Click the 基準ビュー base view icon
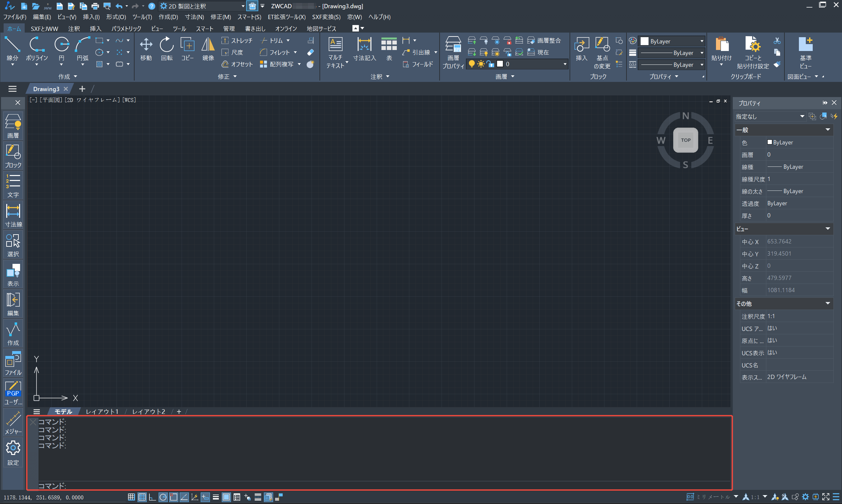Image resolution: width=842 pixels, height=504 pixels. pos(805,53)
